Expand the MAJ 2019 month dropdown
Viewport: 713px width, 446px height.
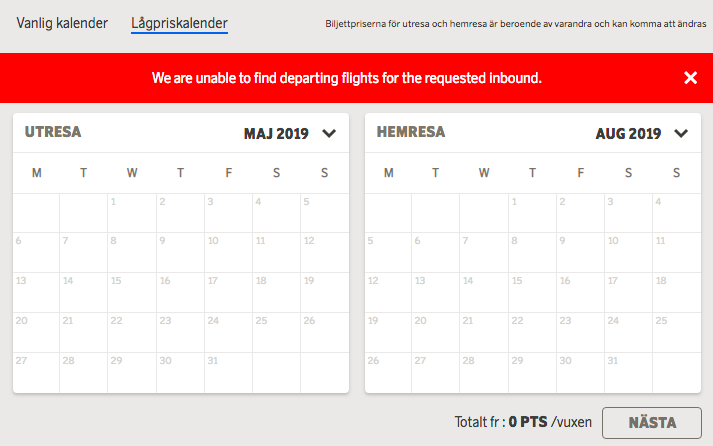pyautogui.click(x=329, y=134)
